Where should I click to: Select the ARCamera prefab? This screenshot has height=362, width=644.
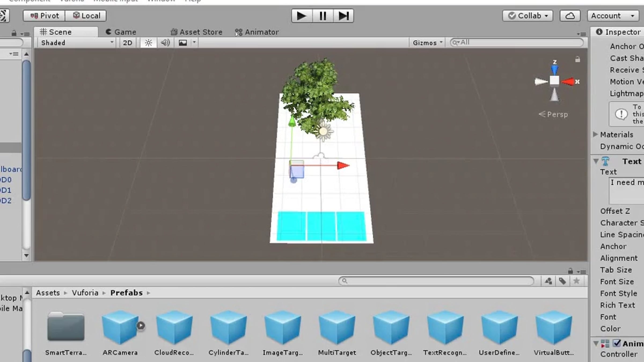[120, 328]
